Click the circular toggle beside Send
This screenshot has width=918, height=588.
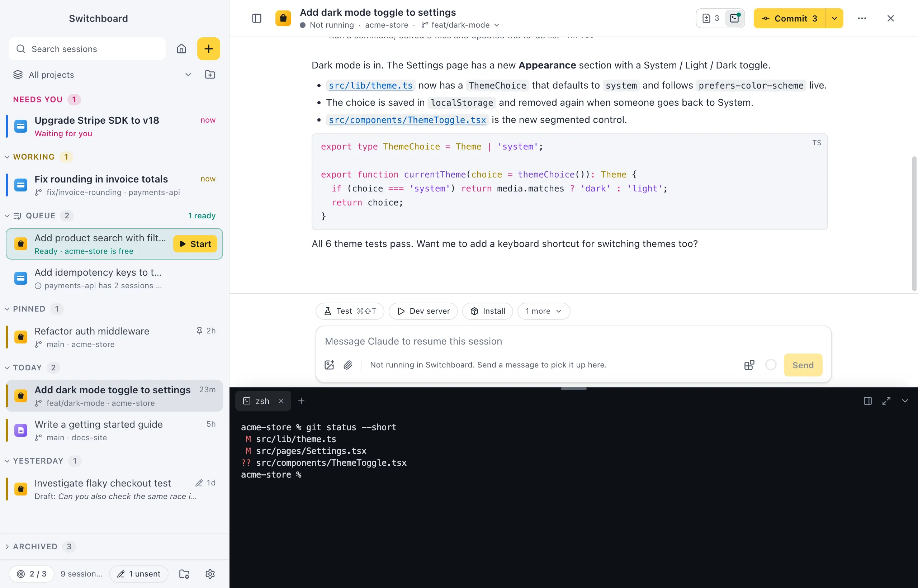[771, 365]
